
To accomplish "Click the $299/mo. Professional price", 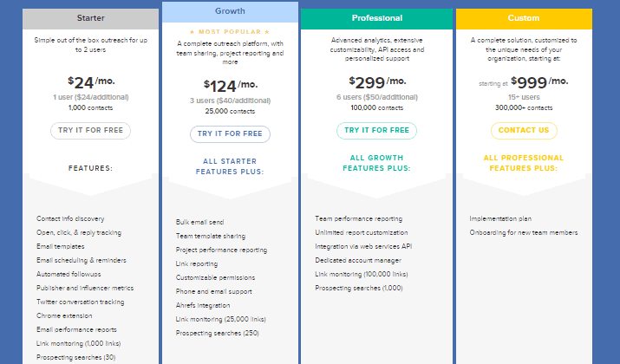I will click(x=377, y=82).
